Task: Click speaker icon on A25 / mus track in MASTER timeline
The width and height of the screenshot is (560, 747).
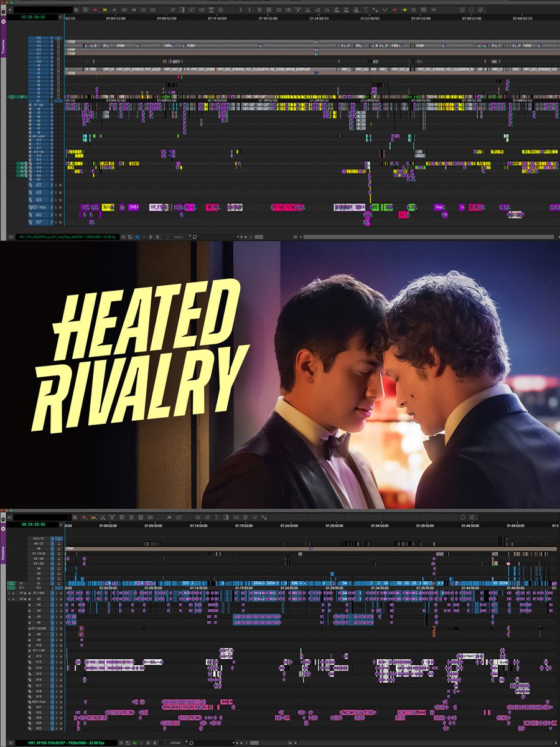Action: click(30, 207)
